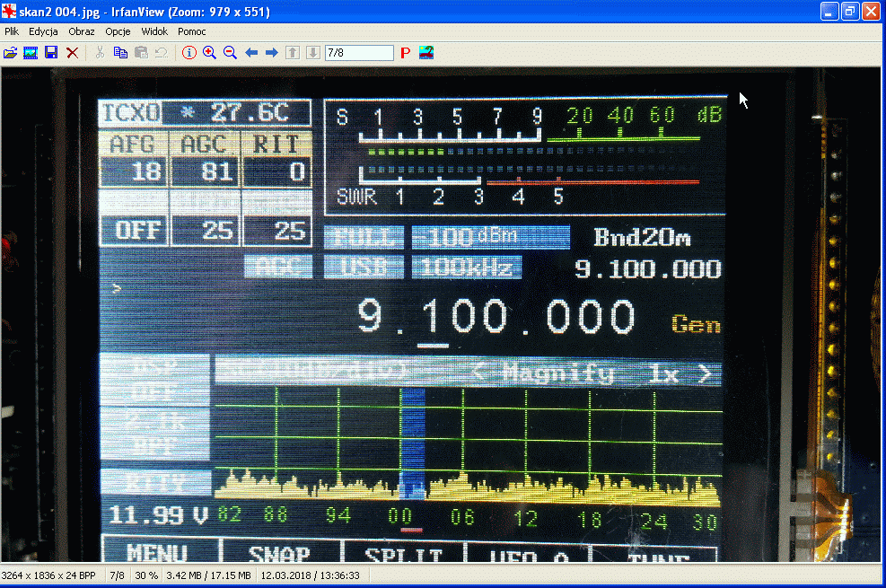The width and height of the screenshot is (886, 588).
Task: Expand the Opcje menu
Action: (x=118, y=31)
